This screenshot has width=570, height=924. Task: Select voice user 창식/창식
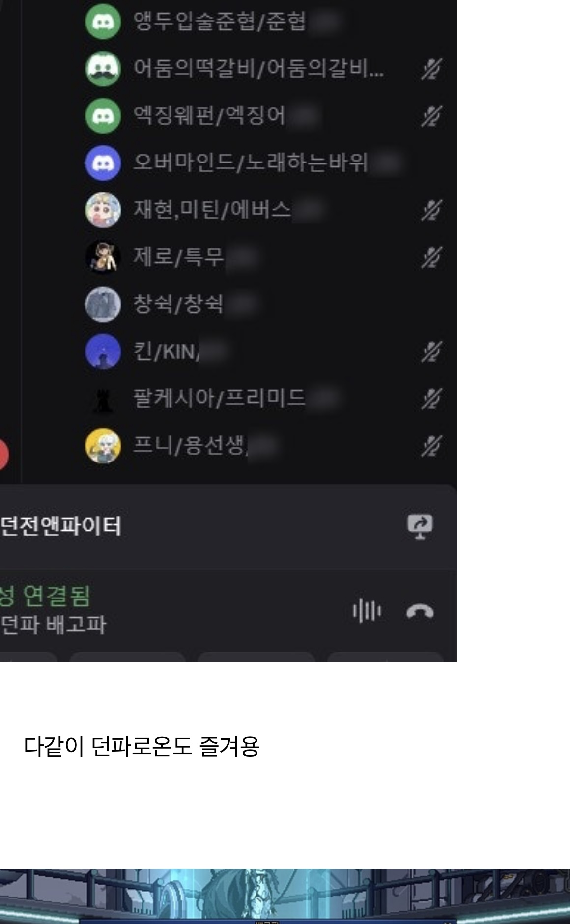click(x=178, y=304)
